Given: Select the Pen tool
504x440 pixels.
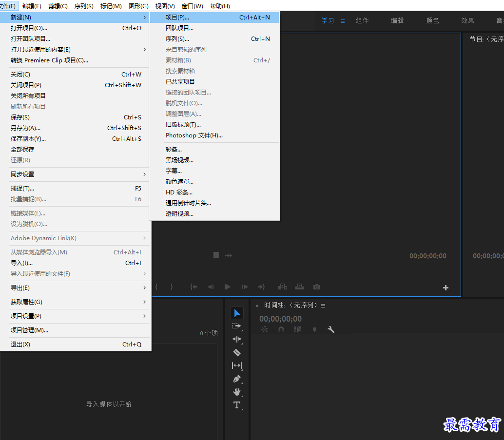Looking at the screenshot, I should click(x=237, y=379).
